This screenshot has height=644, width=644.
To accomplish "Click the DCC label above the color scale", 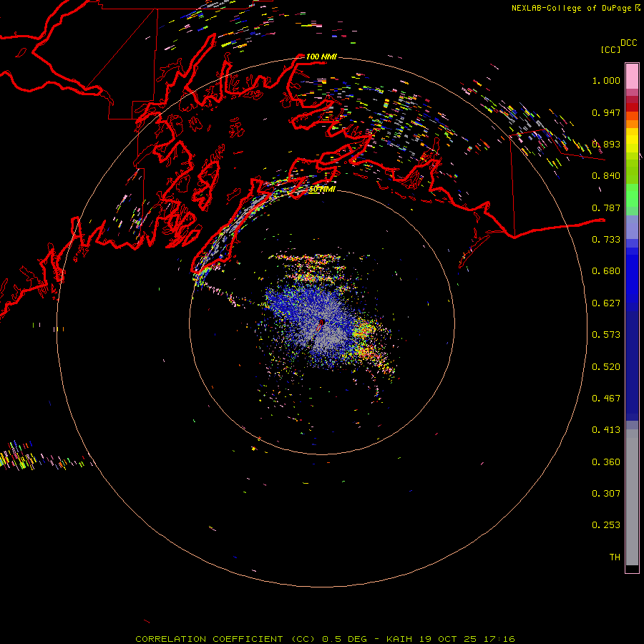I will (x=628, y=43).
